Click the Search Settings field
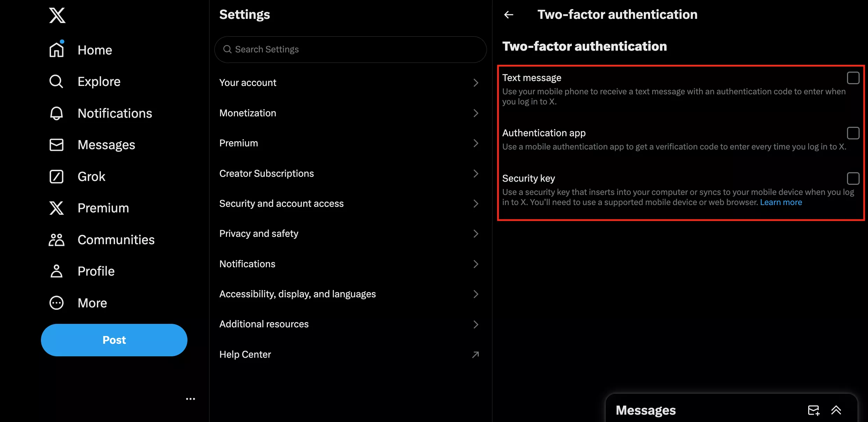 (350, 50)
